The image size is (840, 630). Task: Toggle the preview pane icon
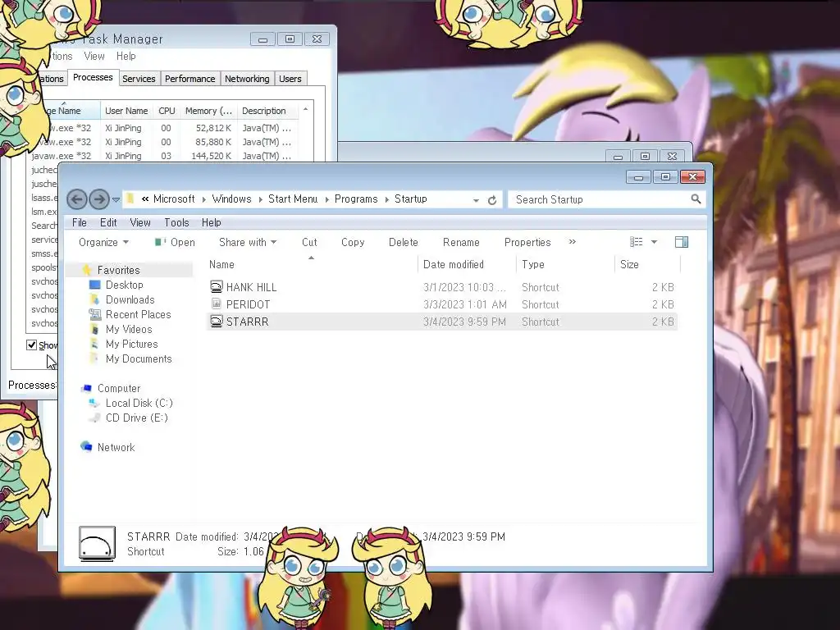tap(682, 242)
